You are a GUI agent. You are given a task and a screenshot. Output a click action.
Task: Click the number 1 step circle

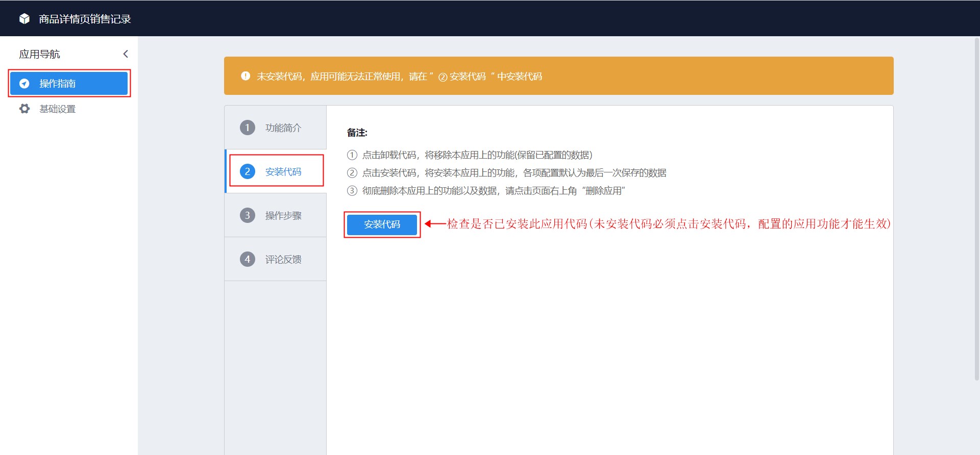pyautogui.click(x=248, y=128)
